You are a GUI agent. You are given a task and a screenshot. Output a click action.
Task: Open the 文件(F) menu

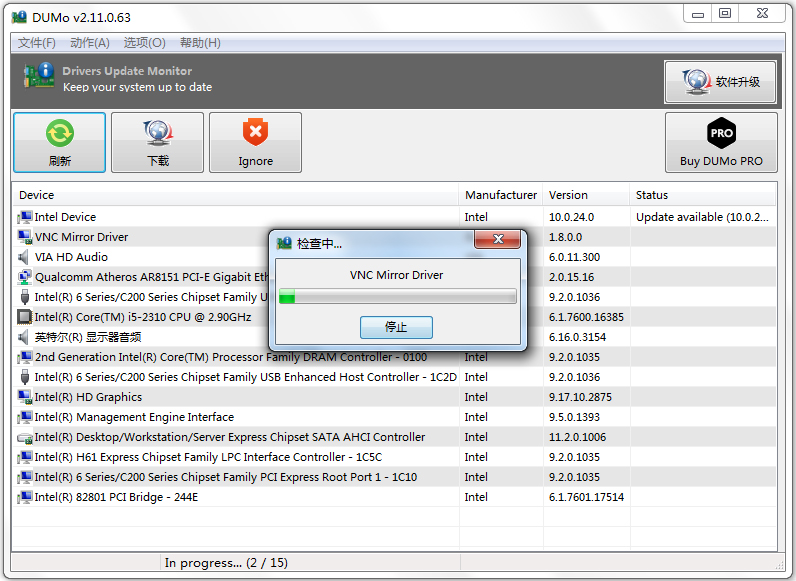(x=37, y=43)
